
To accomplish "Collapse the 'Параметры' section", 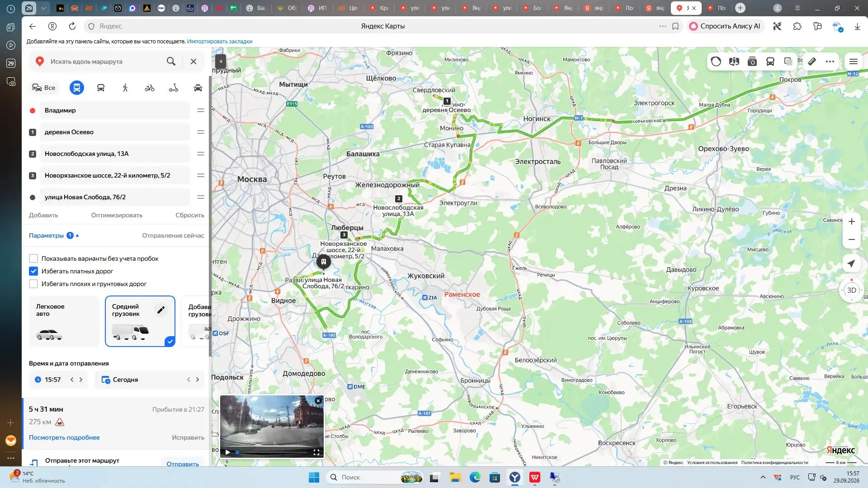I will pyautogui.click(x=54, y=235).
